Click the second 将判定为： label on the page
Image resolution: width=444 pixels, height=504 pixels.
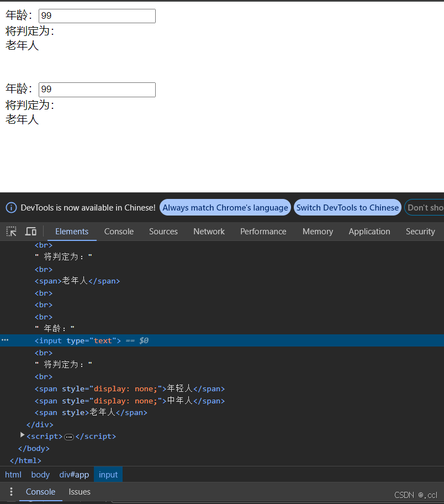pos(30,105)
